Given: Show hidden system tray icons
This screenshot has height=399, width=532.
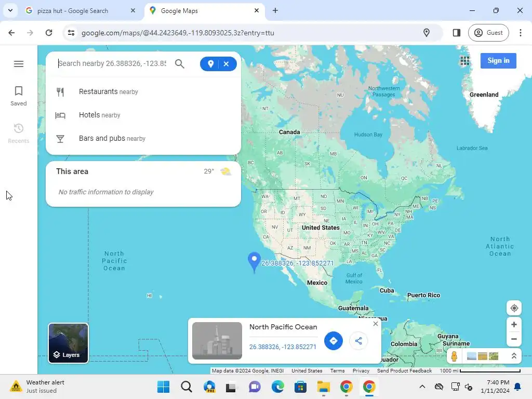Looking at the screenshot, I should pyautogui.click(x=422, y=387).
